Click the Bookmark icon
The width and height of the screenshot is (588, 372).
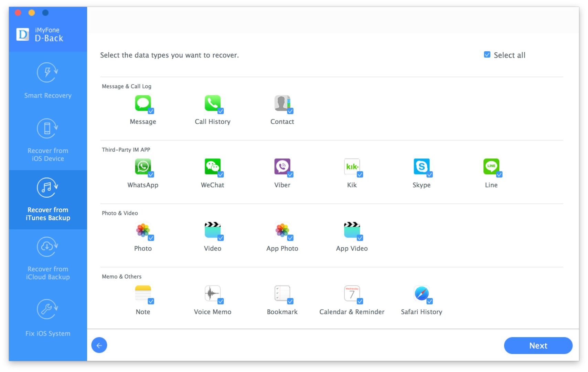(282, 293)
